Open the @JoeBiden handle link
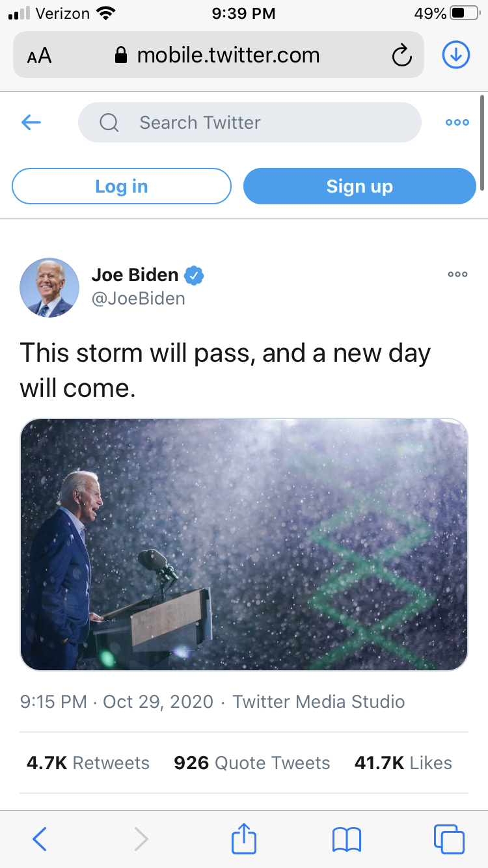The image size is (488, 868). point(139,299)
